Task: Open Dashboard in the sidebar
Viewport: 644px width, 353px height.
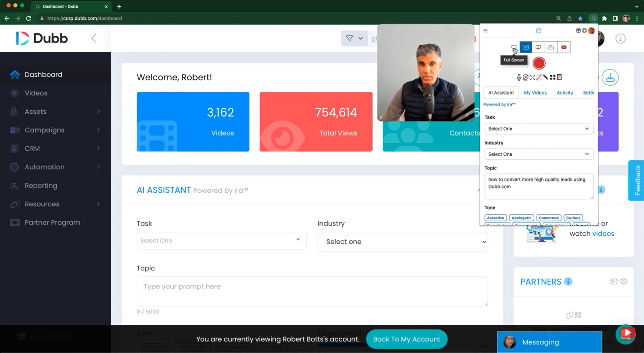Action: point(43,75)
